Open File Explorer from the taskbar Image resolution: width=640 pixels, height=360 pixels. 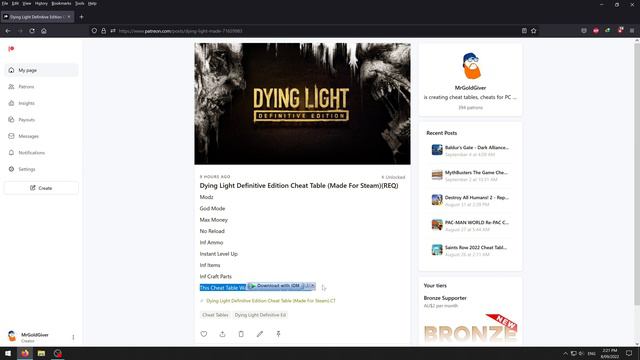pos(41,353)
